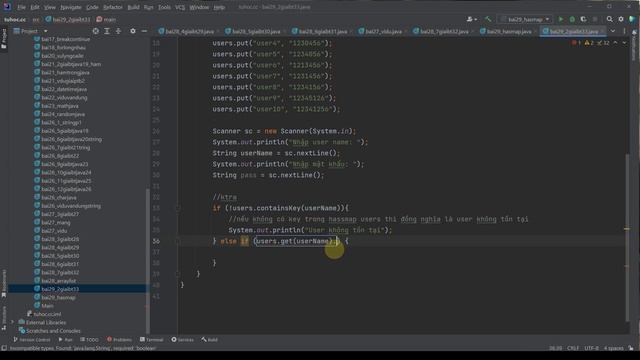
Task: Click the red error count indicator
Action: pos(576,43)
